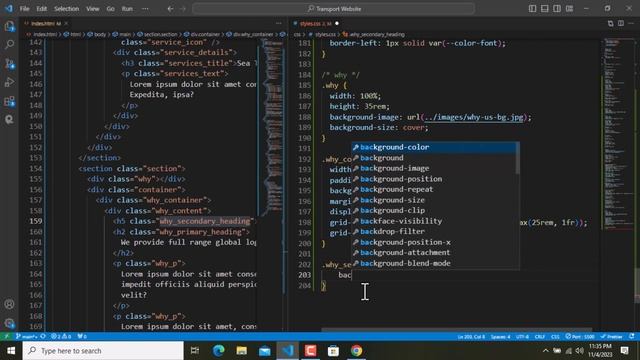Image resolution: width=640 pixels, height=360 pixels.
Task: Open Microsoft Edge from taskbar
Action: 218,351
